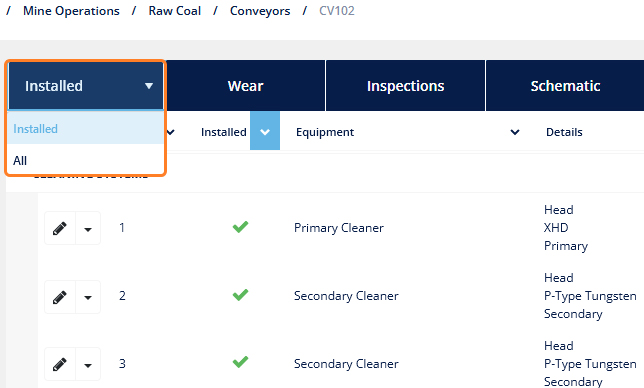Viewport: 644px width, 388px height.
Task: Switch to the Schematic tab
Action: [565, 86]
